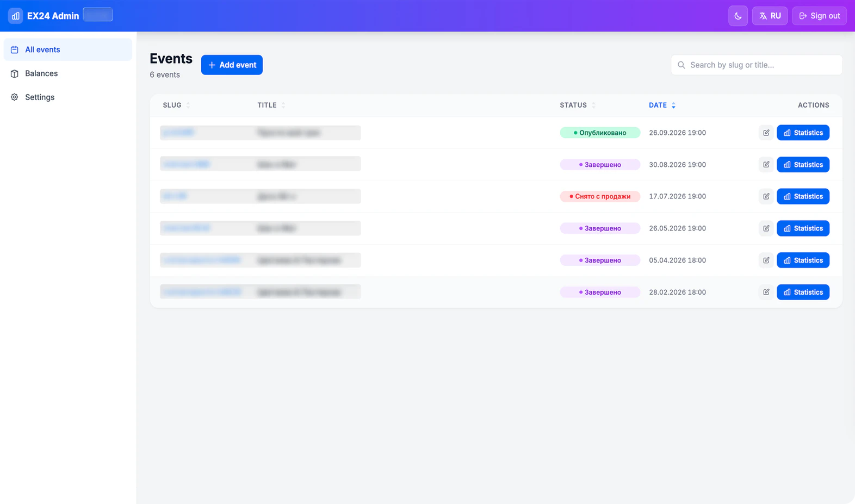Sort the table by the Title column

[271, 105]
